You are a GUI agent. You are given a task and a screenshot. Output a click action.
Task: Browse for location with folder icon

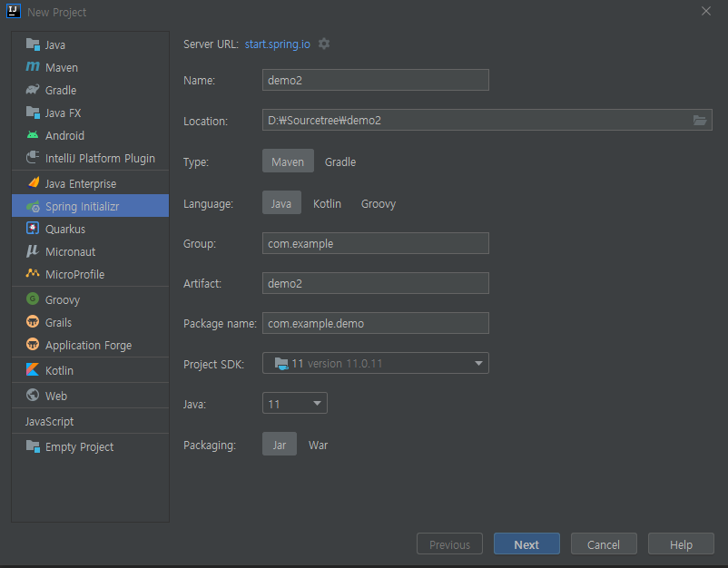point(700,120)
